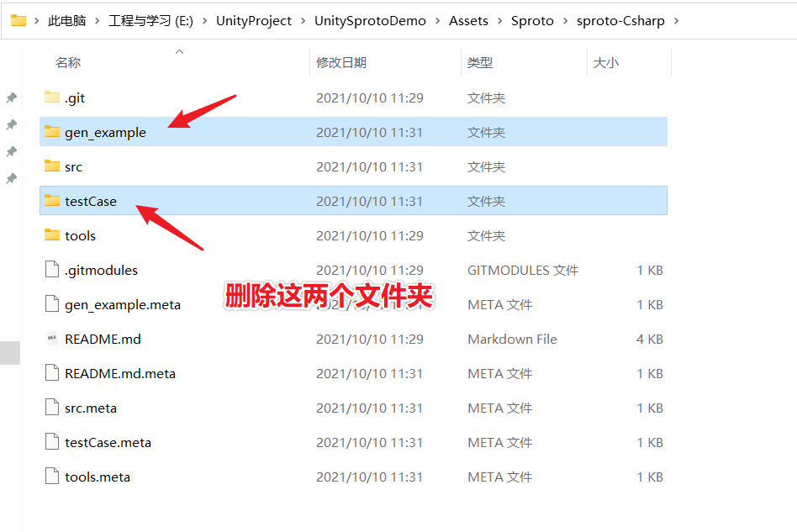Navigate to UnitySprotoDemo in the breadcrumb

click(370, 21)
